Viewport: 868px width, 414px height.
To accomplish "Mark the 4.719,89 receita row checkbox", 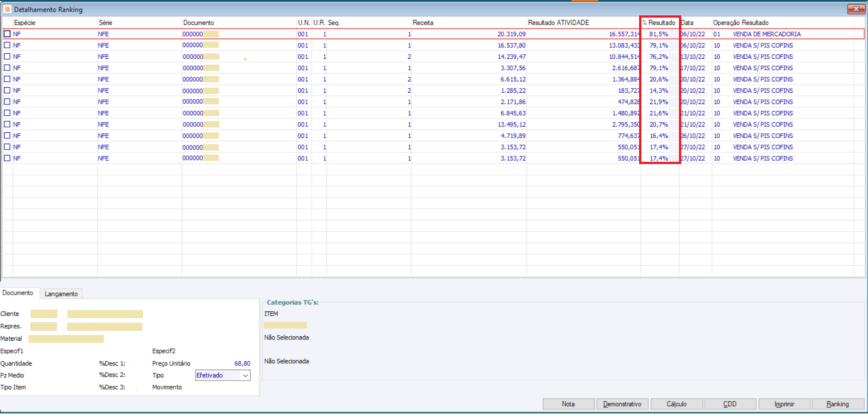I will pyautogui.click(x=7, y=136).
